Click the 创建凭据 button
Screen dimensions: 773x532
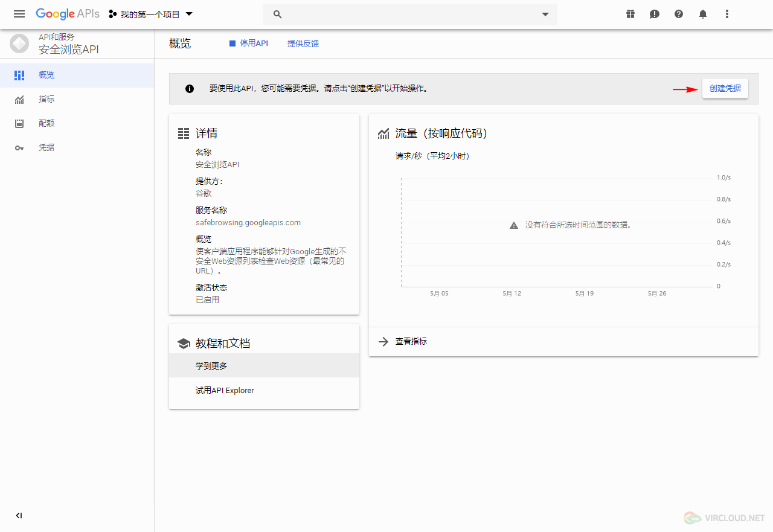pos(725,88)
